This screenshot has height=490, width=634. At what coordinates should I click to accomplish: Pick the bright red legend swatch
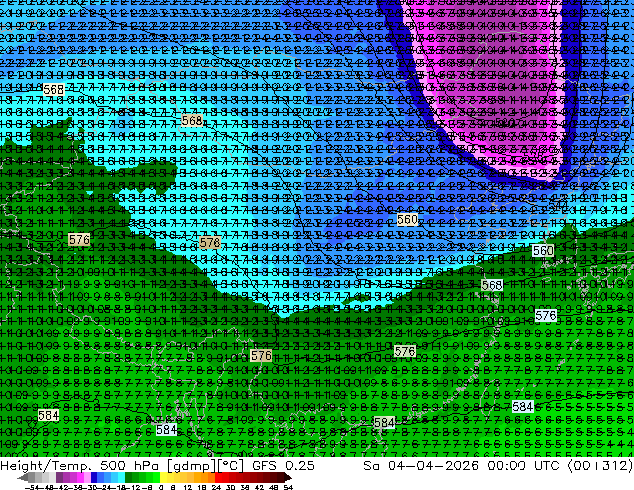(x=218, y=477)
